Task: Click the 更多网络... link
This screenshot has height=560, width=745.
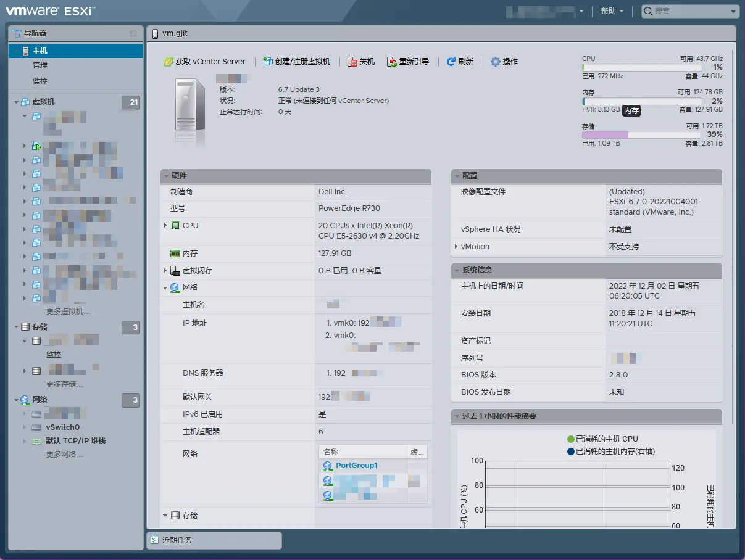Action: click(x=64, y=455)
